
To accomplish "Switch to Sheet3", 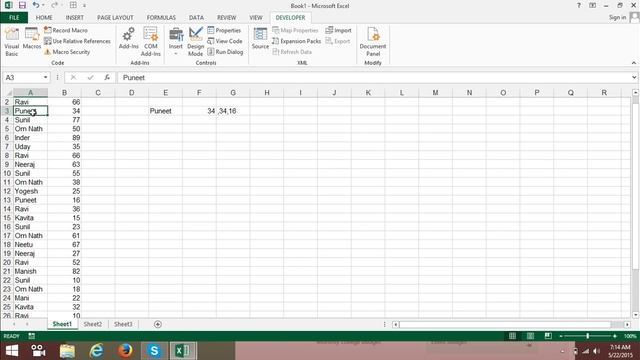I will click(123, 324).
